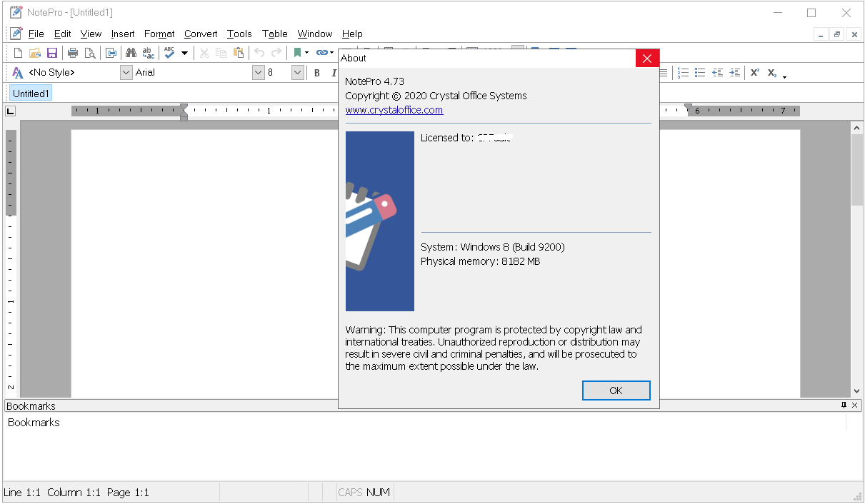Open the Format menu
Screen dimensions: 865x504
(159, 34)
